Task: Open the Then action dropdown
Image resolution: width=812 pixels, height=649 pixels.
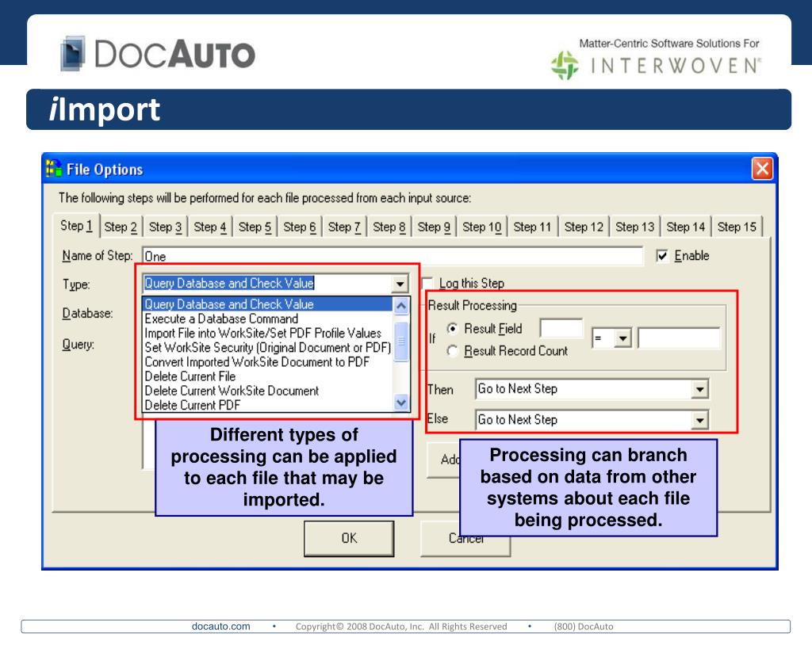Action: pyautogui.click(x=699, y=388)
